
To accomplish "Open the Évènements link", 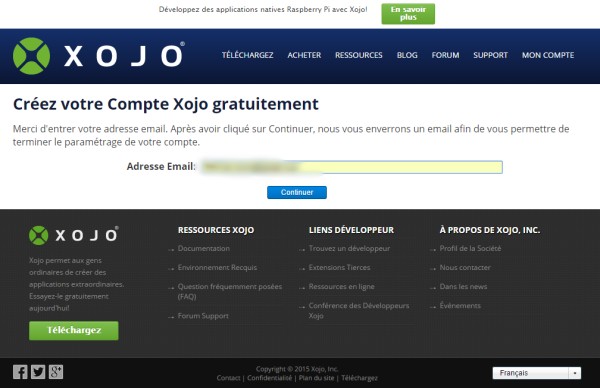I will click(x=460, y=305).
